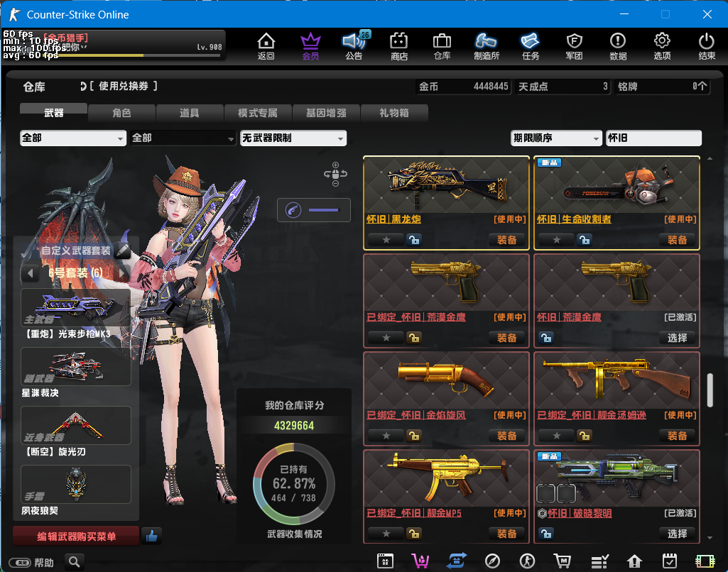Open the 商店 shop icon
The width and height of the screenshot is (728, 572).
399,46
